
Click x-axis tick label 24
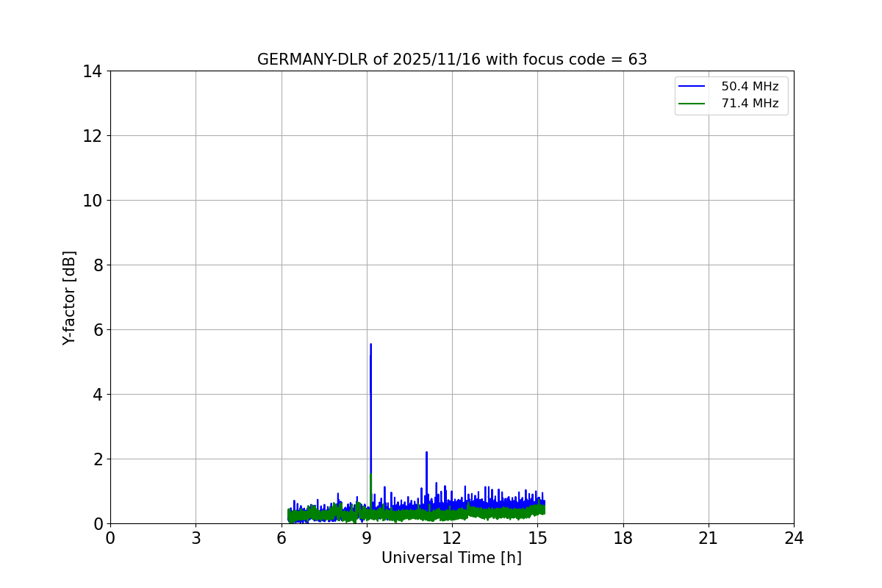pyautogui.click(x=794, y=538)
